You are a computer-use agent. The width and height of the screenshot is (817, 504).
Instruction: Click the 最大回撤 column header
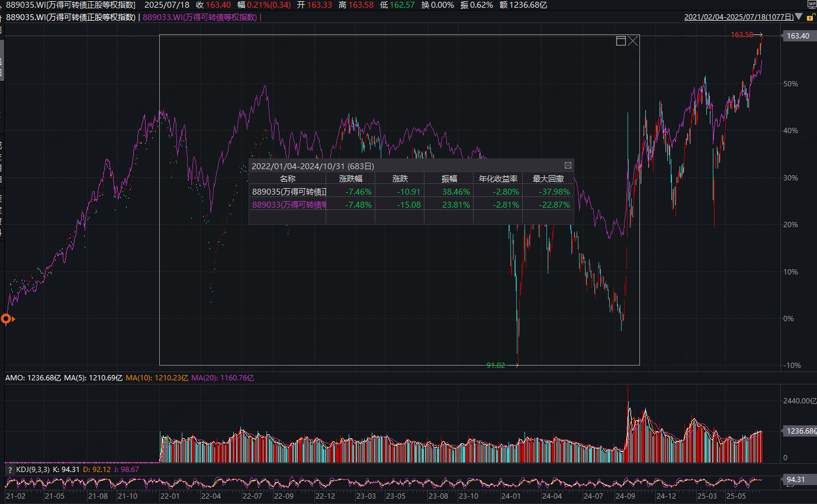pos(548,178)
